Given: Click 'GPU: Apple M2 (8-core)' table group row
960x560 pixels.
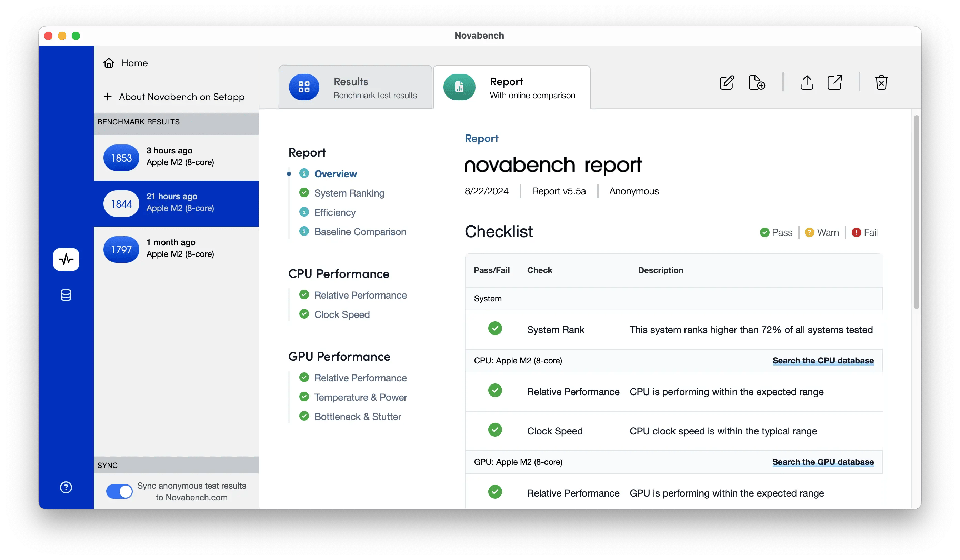Looking at the screenshot, I should (673, 462).
